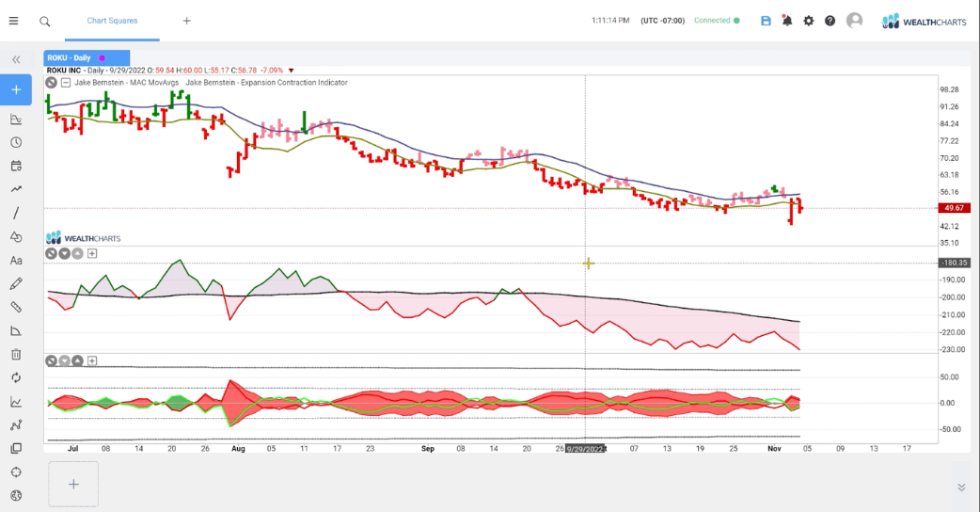Click the duplicate layers icon
Viewport: 980px width, 512px height.
[x=16, y=448]
